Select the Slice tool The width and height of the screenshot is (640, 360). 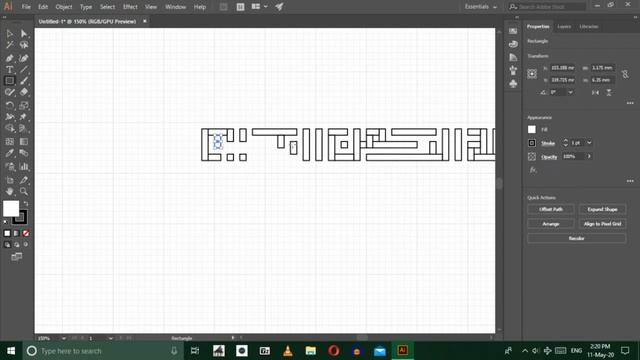tap(24, 180)
